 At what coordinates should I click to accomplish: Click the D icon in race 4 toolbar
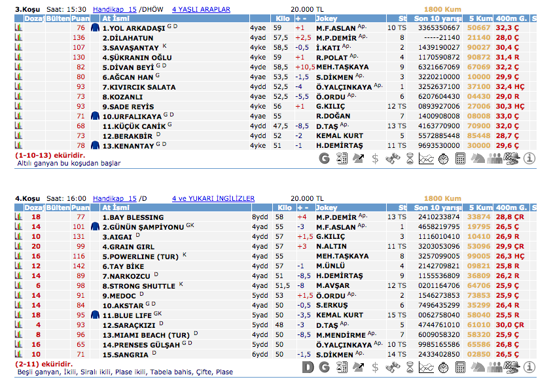pos(308,368)
